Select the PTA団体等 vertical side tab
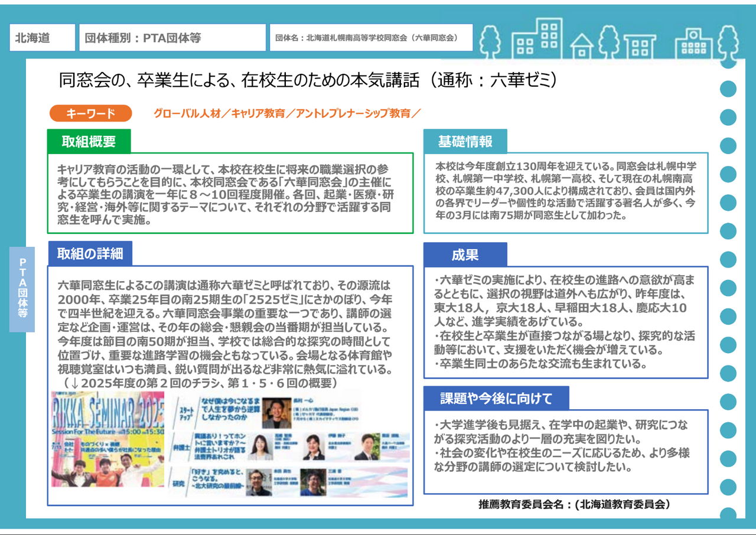Viewport: 756px width, 535px height. (22, 289)
